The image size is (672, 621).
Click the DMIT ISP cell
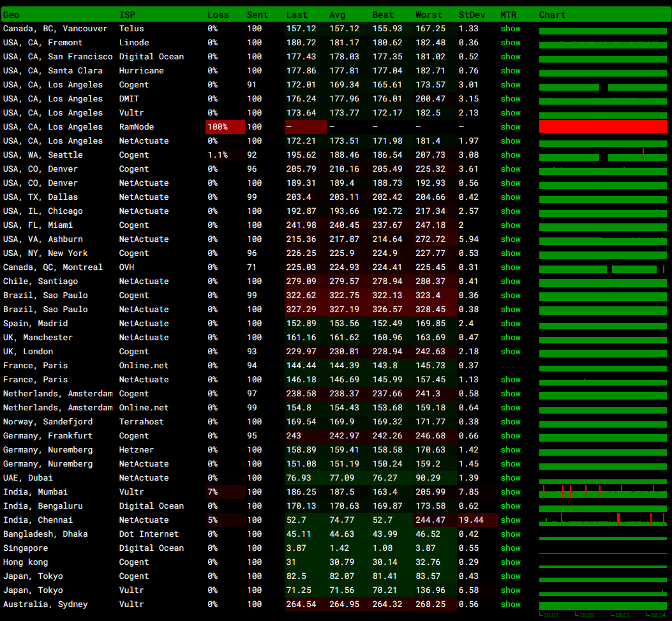(129, 99)
